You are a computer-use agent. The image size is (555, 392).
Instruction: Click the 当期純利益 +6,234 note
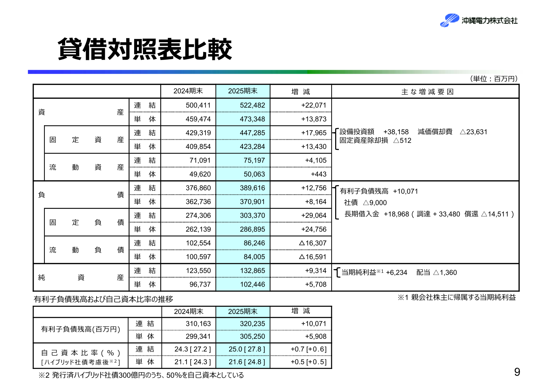[x=374, y=272]
